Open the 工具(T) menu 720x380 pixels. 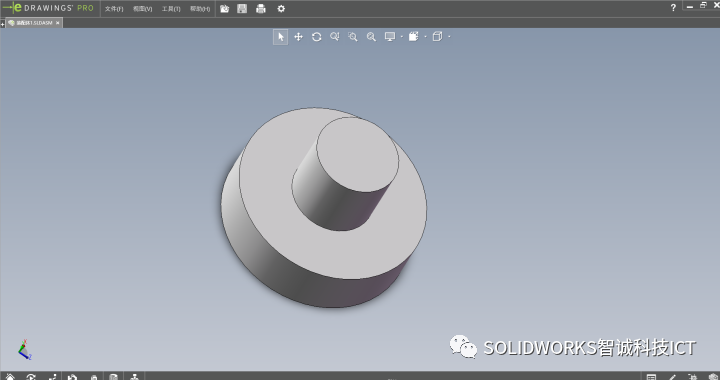[171, 9]
